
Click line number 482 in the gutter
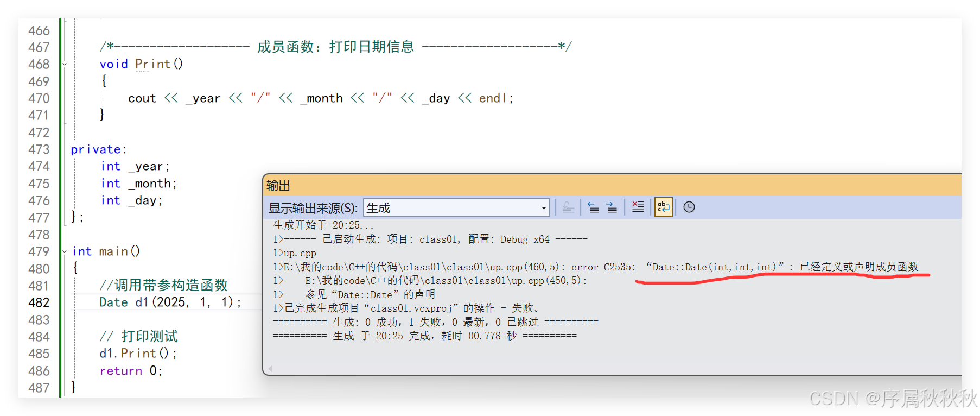pyautogui.click(x=39, y=302)
